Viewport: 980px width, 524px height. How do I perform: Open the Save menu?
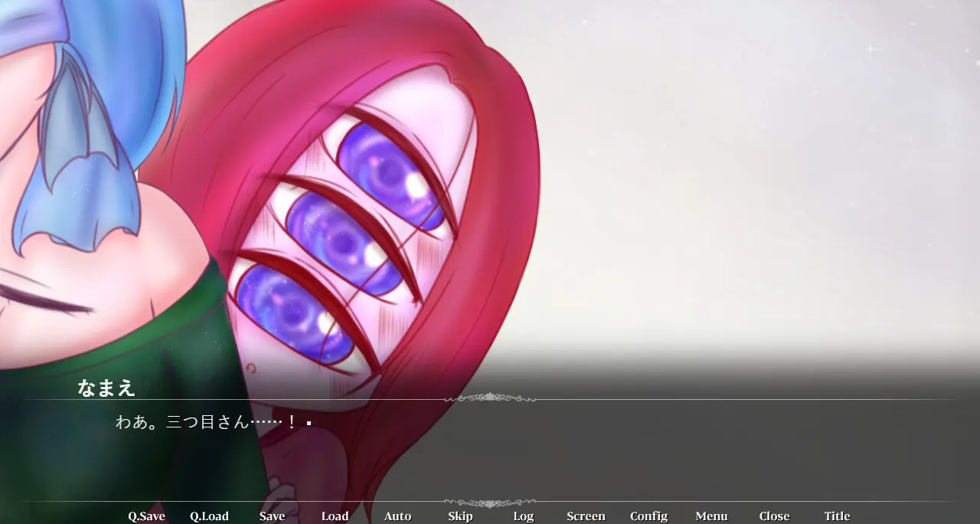272,516
